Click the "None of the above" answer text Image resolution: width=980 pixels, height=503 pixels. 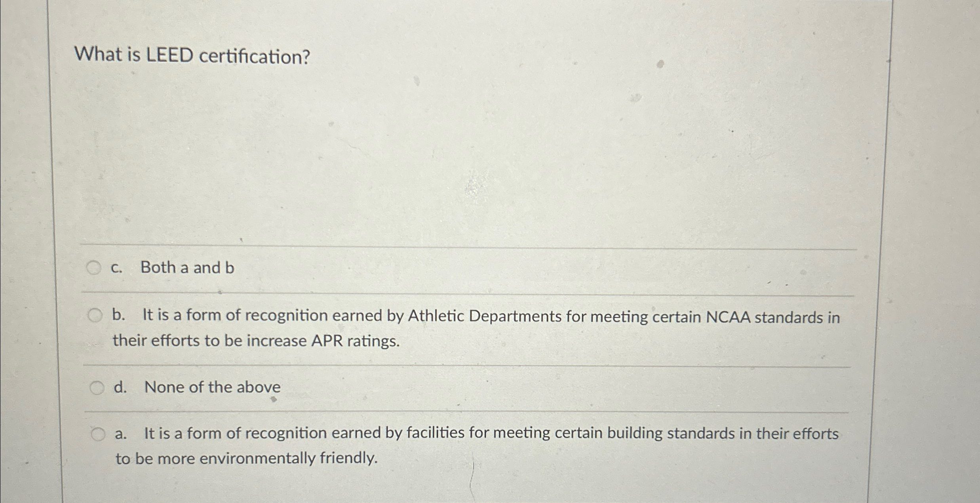tap(212, 387)
